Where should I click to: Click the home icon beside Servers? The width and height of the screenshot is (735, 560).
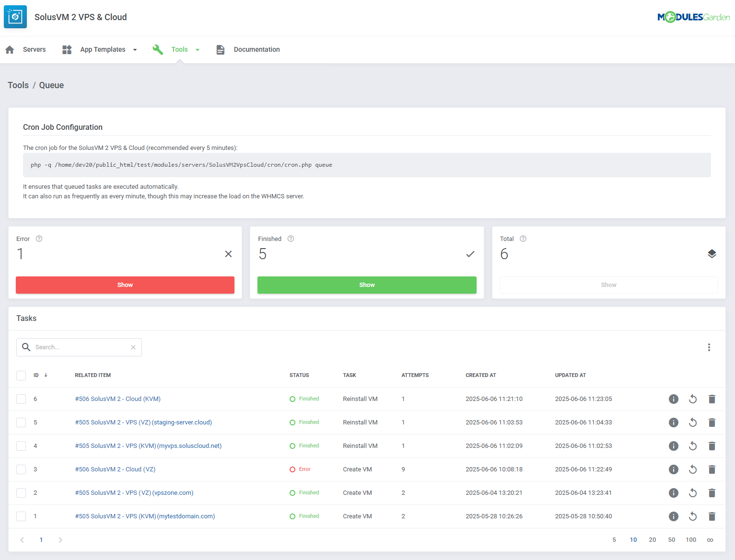[x=10, y=49]
